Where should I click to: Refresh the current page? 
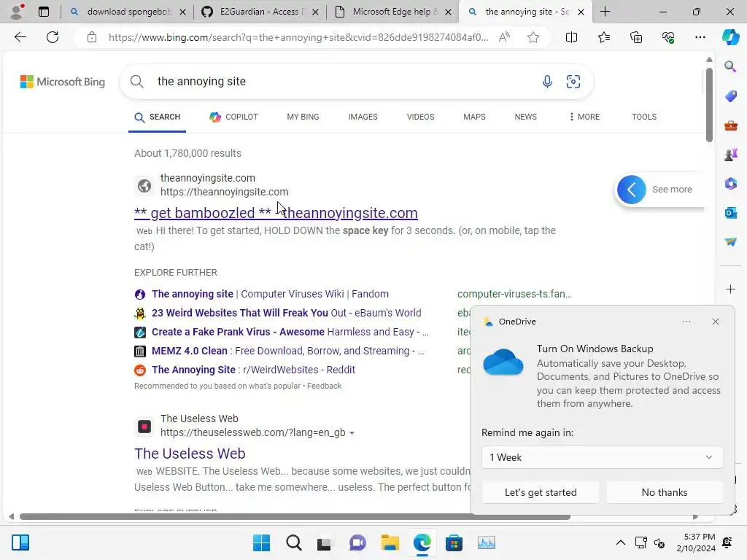pyautogui.click(x=53, y=37)
